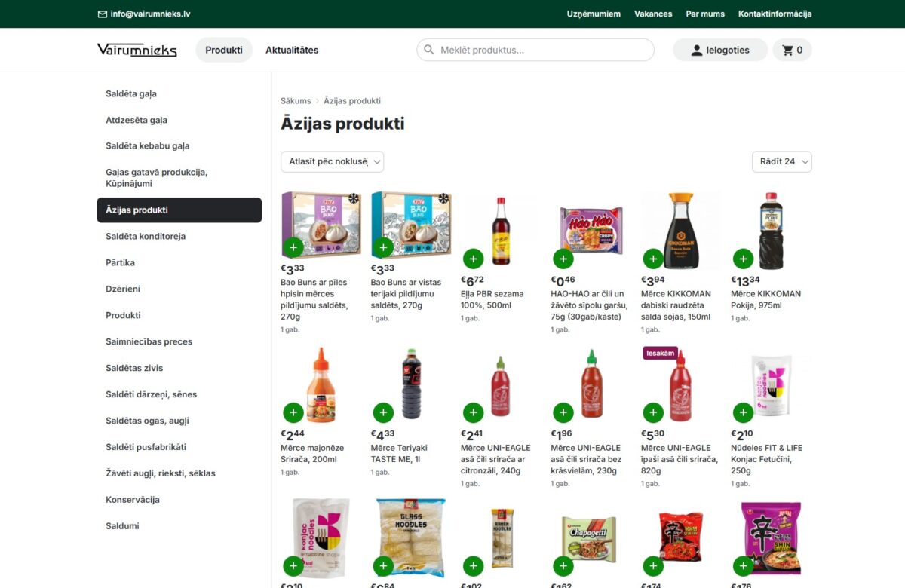Select the Saldēta gaļa category

131,93
